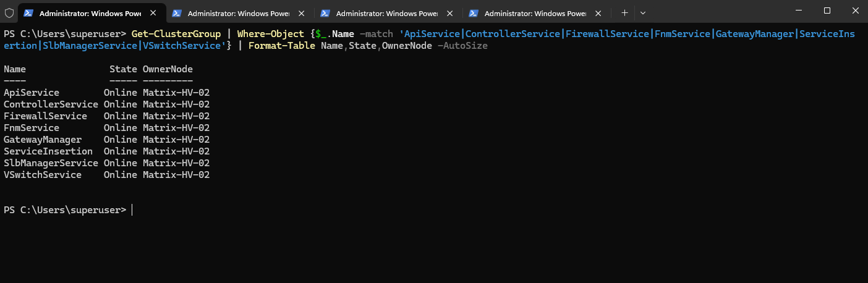Maximize the Windows Terminal window
Image resolution: width=868 pixels, height=283 pixels.
click(x=827, y=11)
